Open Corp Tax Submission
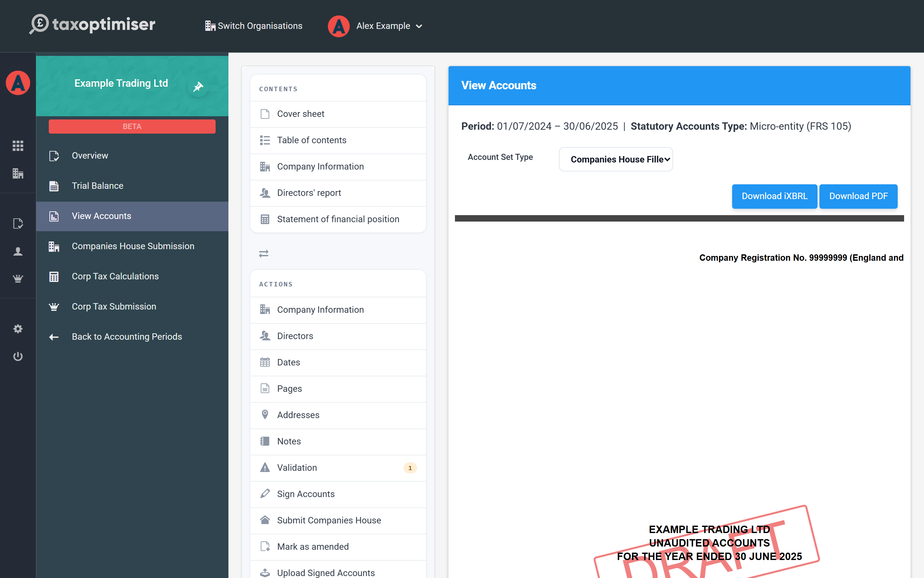 [132, 307]
